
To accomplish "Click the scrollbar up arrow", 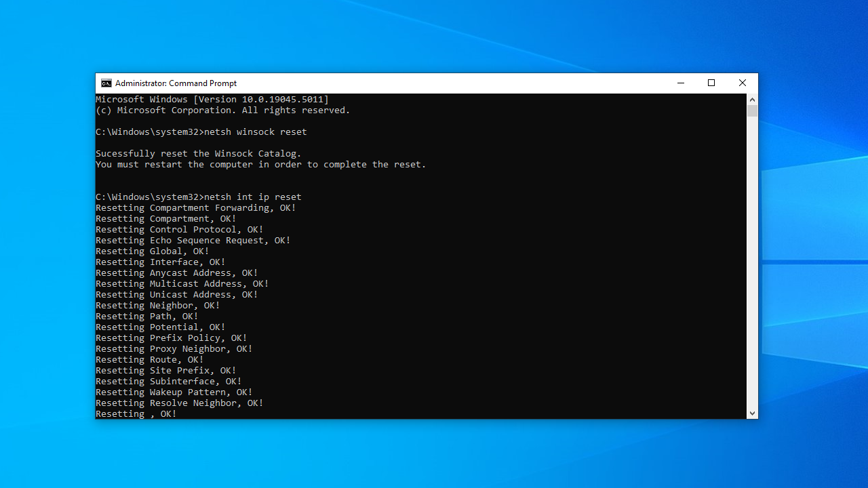I will pyautogui.click(x=752, y=100).
